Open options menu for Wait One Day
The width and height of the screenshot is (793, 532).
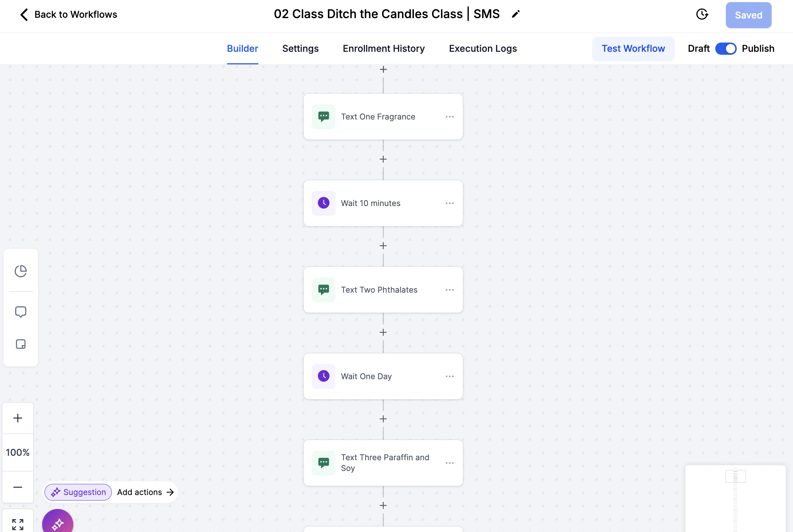click(x=450, y=377)
